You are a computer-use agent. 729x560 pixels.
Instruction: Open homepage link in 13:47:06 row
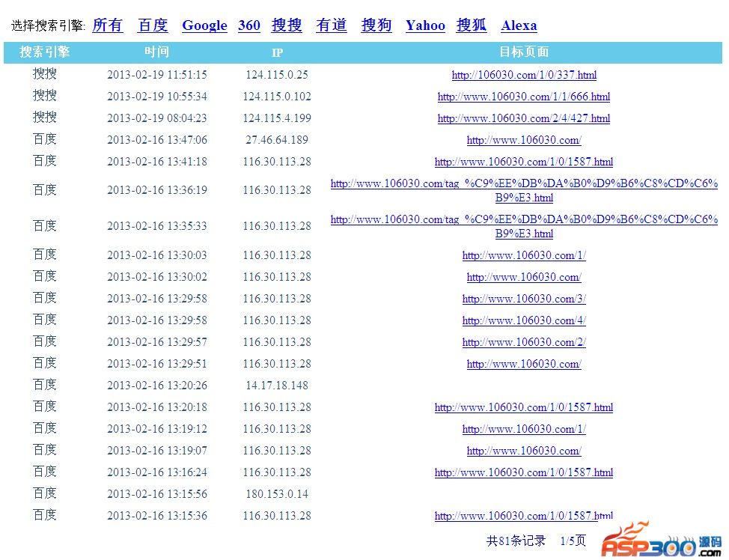coord(524,140)
